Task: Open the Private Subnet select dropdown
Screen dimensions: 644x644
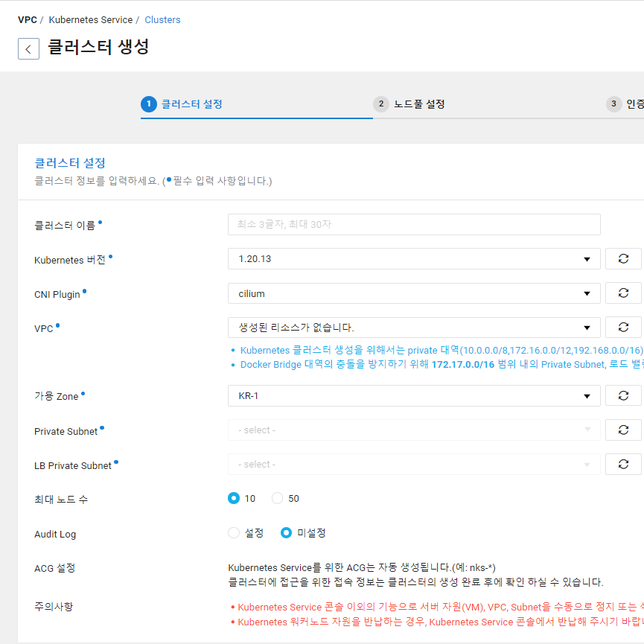Action: (414, 430)
